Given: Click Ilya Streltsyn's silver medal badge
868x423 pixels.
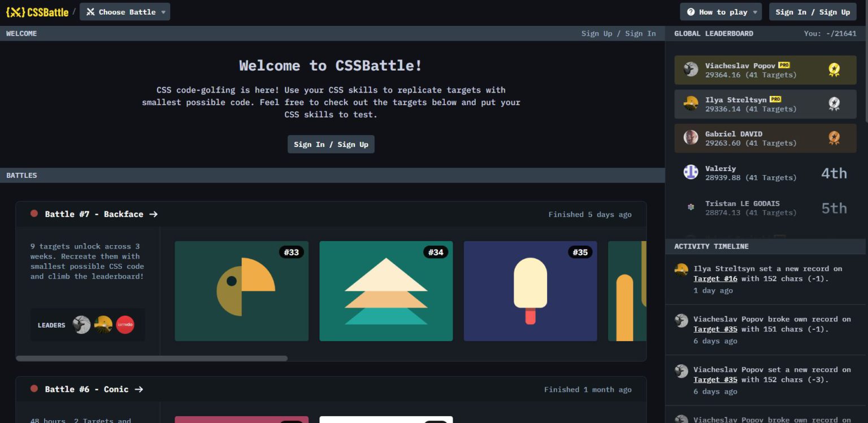Looking at the screenshot, I should (834, 104).
